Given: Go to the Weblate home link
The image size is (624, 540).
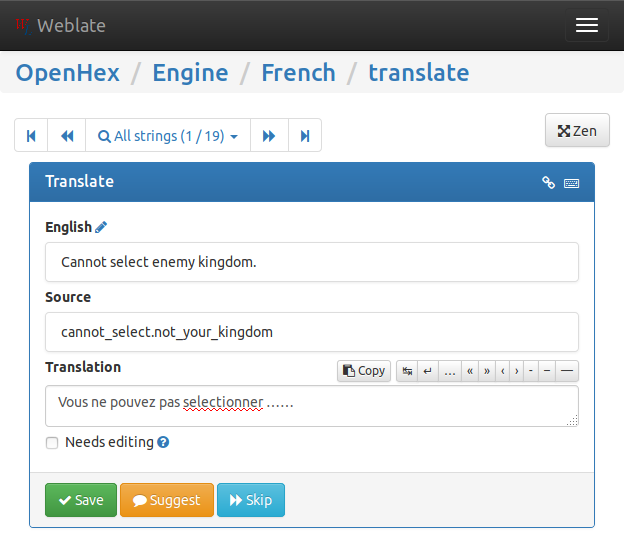Looking at the screenshot, I should tap(71, 26).
